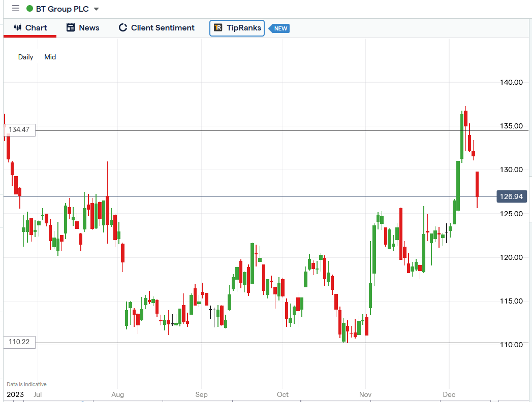Click the 110.00 price axis label
This screenshot has height=402, width=532.
point(511,345)
